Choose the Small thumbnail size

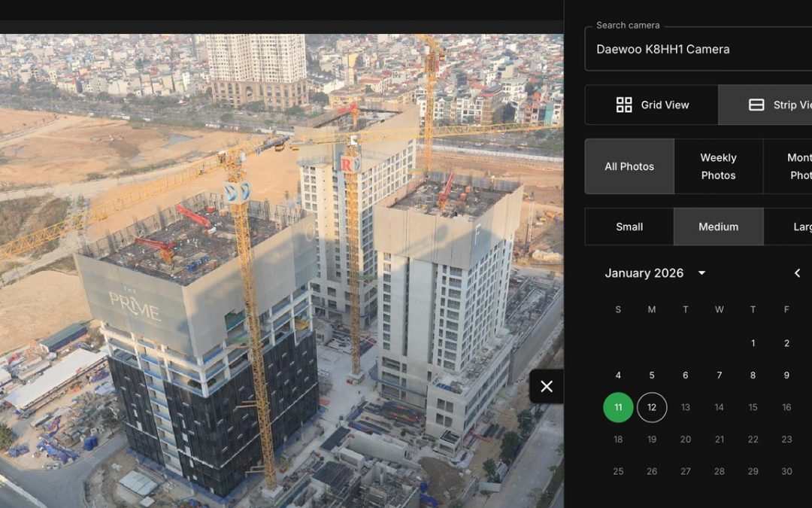point(629,227)
